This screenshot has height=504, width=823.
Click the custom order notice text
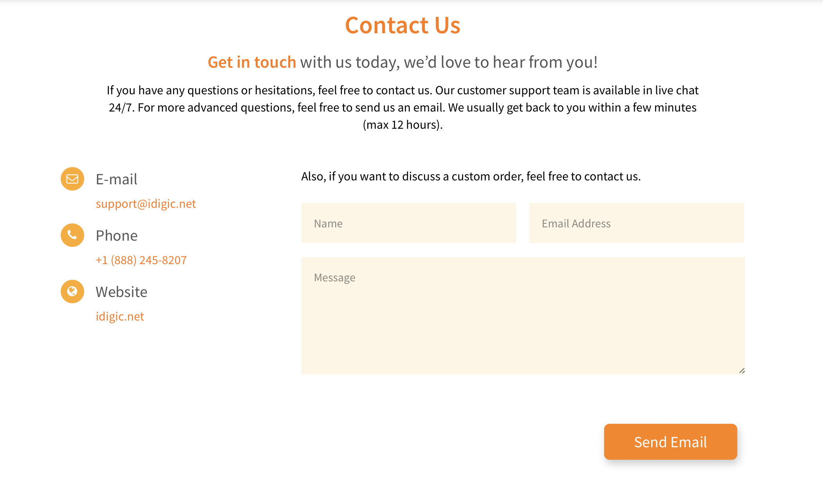coord(471,176)
